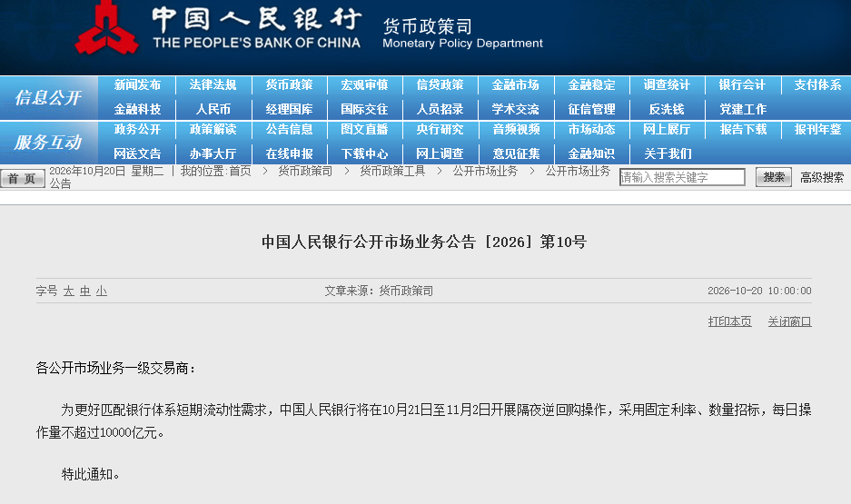The image size is (851, 504).
Task: Click the 货币政策司 department title in header
Action: coord(428,26)
